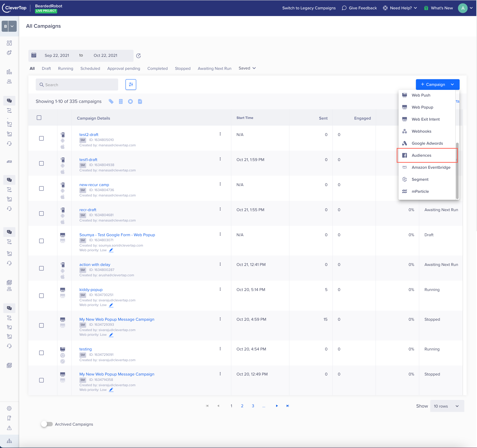
Task: Open the recr-draft campaign link
Action: click(88, 210)
